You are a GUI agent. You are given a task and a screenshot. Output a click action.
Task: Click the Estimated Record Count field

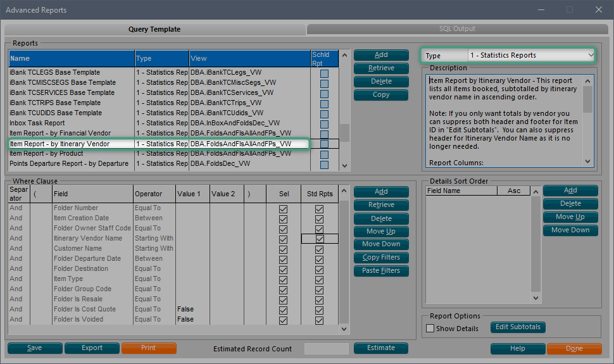click(x=327, y=349)
